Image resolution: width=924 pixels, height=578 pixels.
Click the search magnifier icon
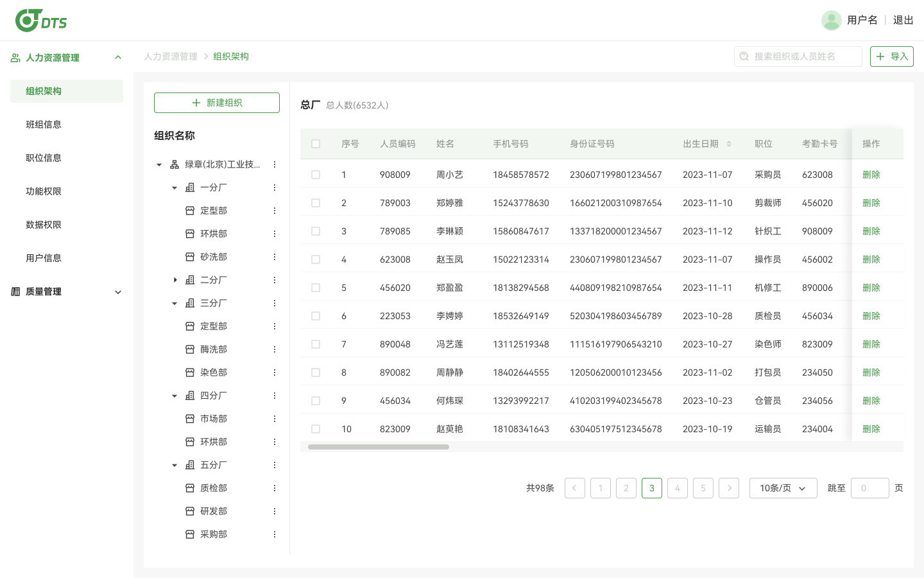[x=744, y=57]
